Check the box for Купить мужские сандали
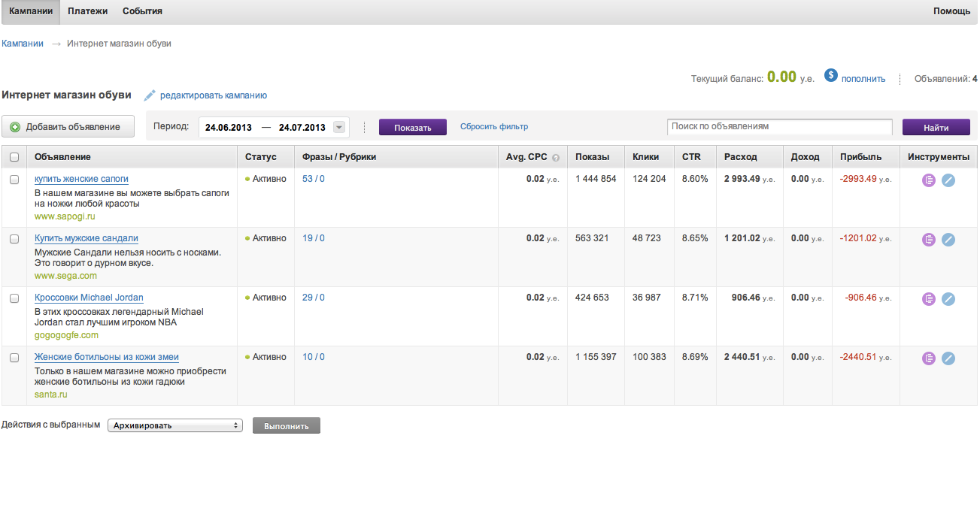980x511 pixels. (14, 239)
